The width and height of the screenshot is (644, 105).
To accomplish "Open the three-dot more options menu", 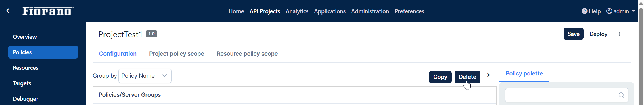I will coord(619,34).
